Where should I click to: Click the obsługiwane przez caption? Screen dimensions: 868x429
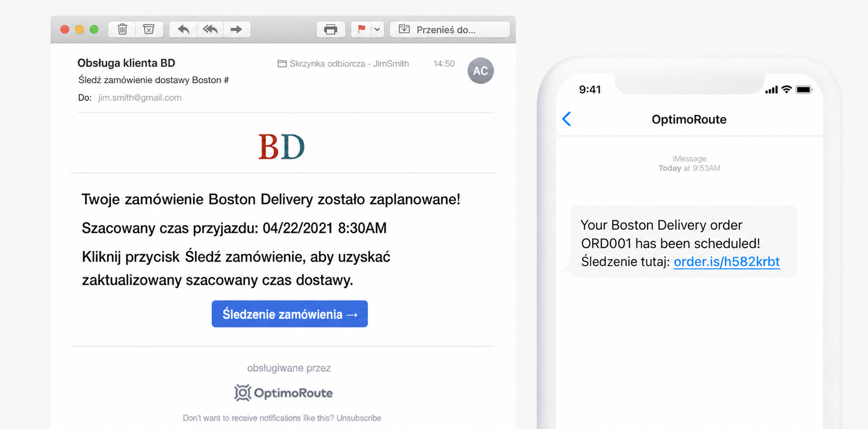point(289,368)
